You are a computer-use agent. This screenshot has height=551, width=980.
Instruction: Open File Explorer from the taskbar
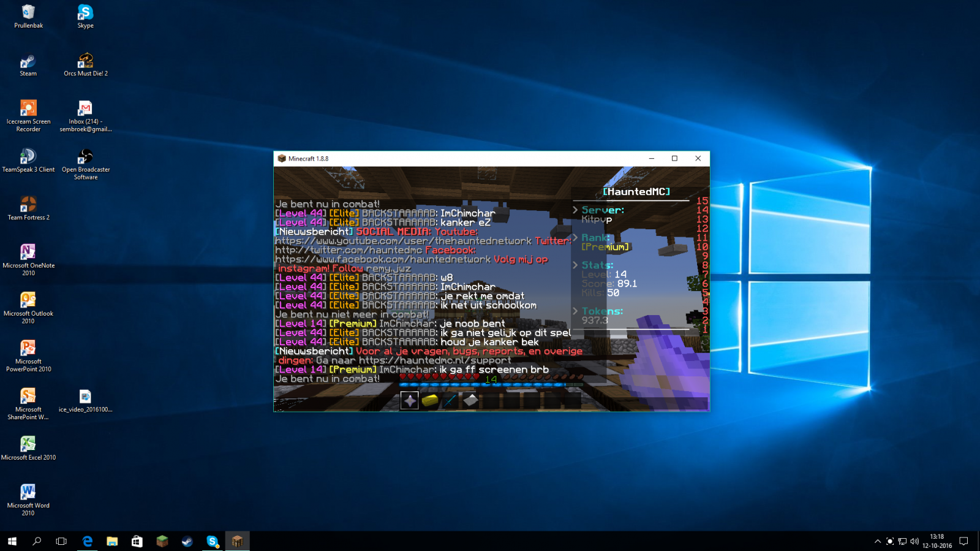pyautogui.click(x=112, y=541)
